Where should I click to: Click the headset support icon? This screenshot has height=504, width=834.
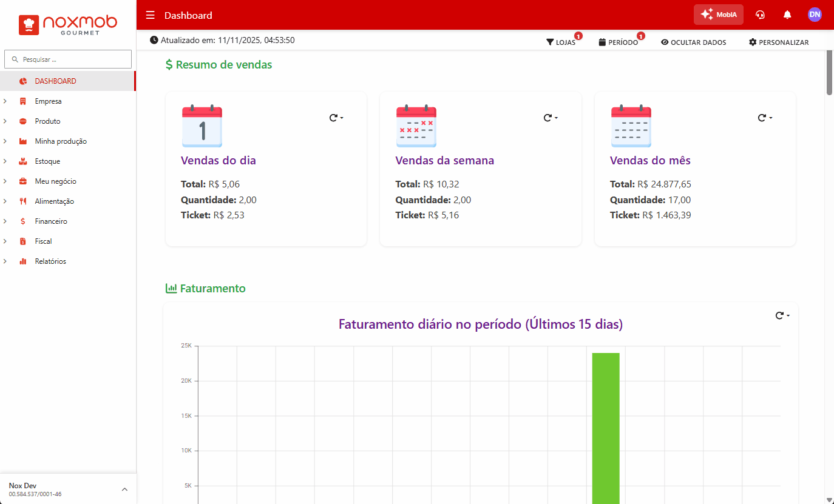(x=760, y=15)
